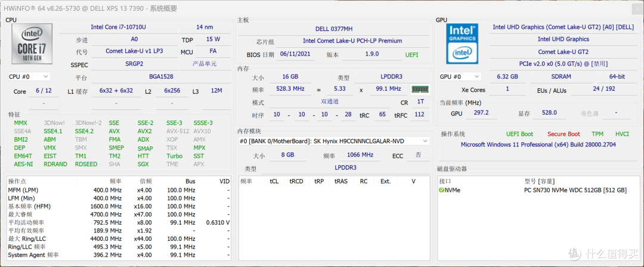
Task: Select the PC SN730 NVMe WDC 512GB drive
Action: [575, 190]
